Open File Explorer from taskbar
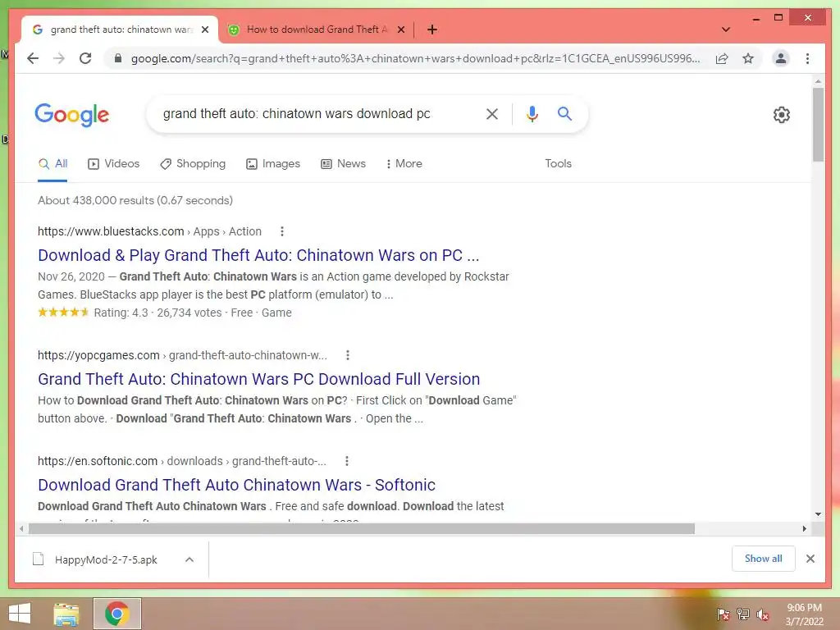Screen dimensions: 840x630 (x=66, y=614)
